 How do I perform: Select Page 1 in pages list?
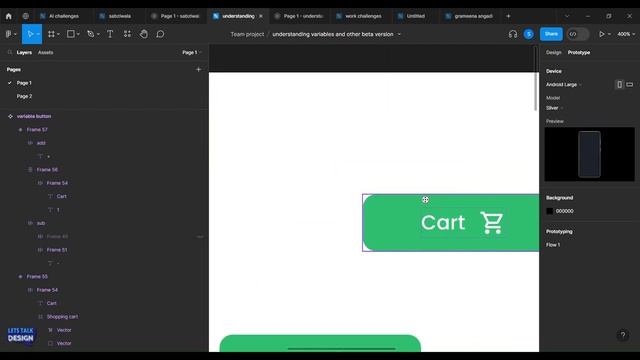coord(24,83)
